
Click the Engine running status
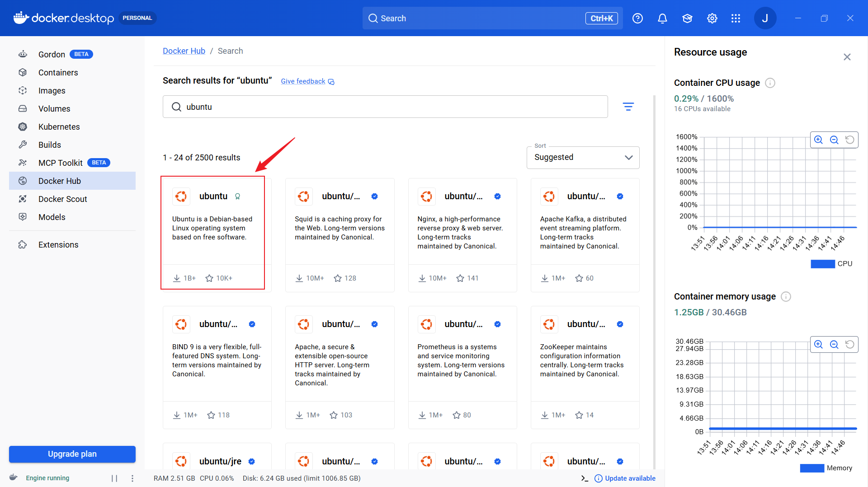click(x=47, y=478)
